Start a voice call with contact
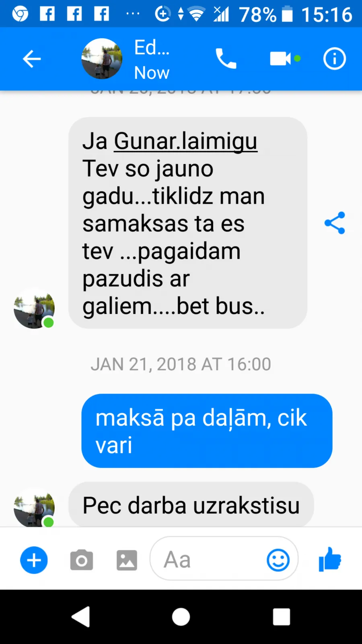The image size is (362, 644). coord(226,59)
